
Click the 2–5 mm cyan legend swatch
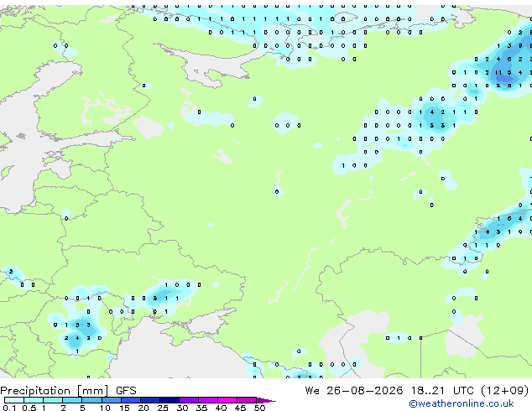click(72, 400)
